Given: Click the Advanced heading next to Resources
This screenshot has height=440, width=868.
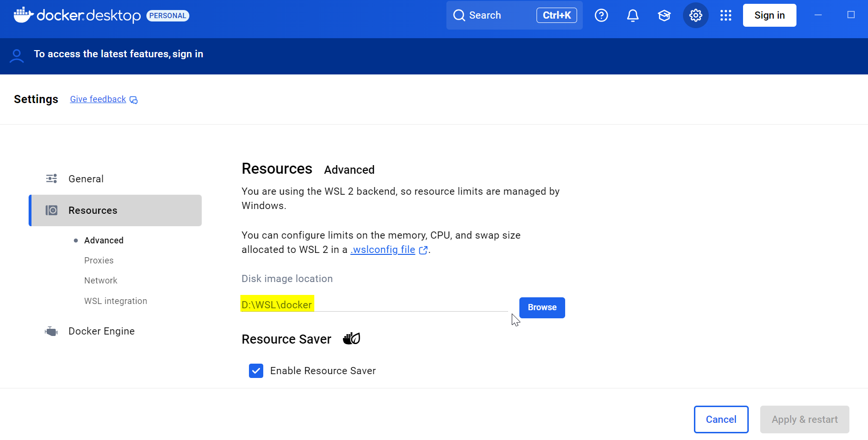Looking at the screenshot, I should pos(350,170).
